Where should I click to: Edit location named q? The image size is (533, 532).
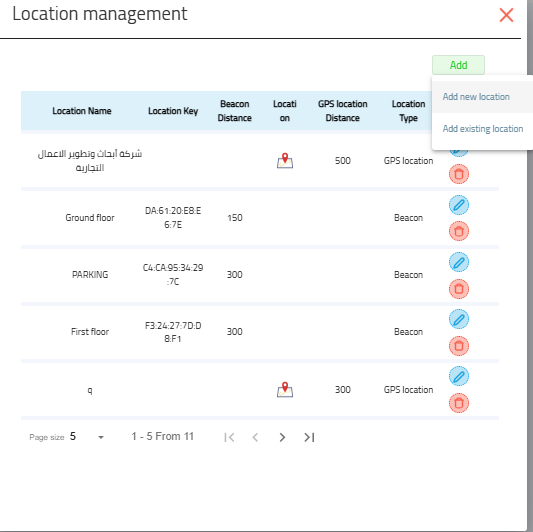coord(459,376)
